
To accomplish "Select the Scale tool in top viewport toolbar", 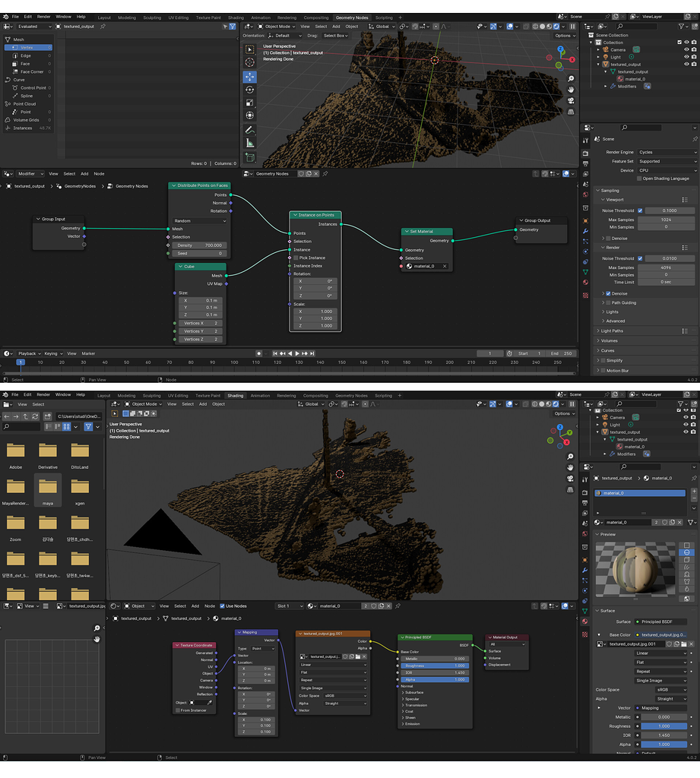I will tap(250, 103).
